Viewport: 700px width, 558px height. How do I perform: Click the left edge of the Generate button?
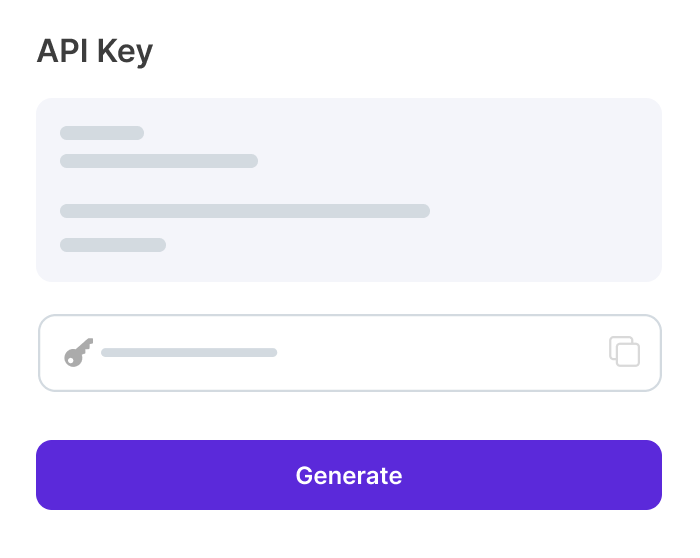click(44, 475)
